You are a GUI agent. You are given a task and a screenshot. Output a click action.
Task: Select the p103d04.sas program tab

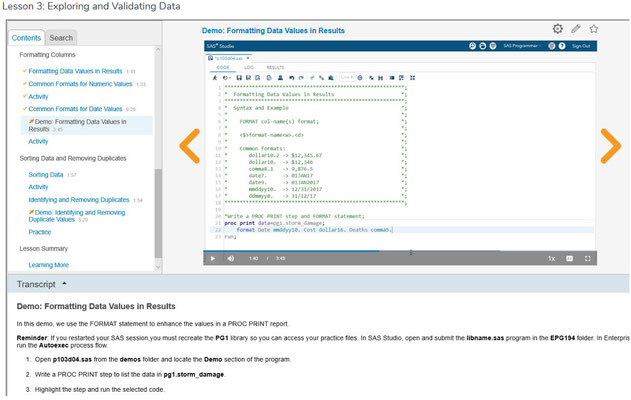[x=228, y=58]
